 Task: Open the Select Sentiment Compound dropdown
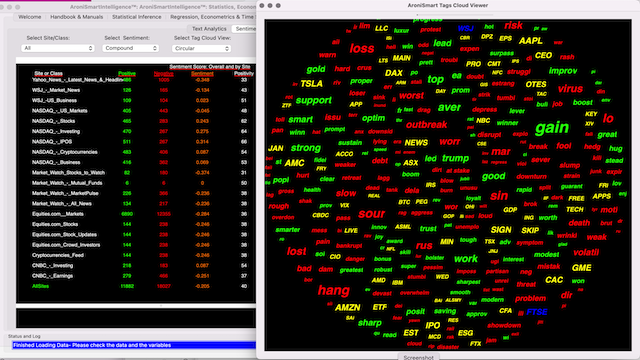[131, 48]
